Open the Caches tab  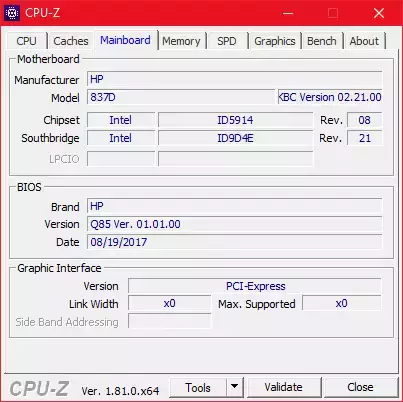[x=71, y=41]
